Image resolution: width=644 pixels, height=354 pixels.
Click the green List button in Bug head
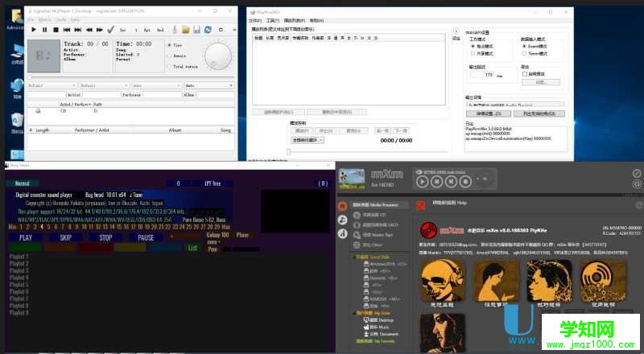[192, 248]
